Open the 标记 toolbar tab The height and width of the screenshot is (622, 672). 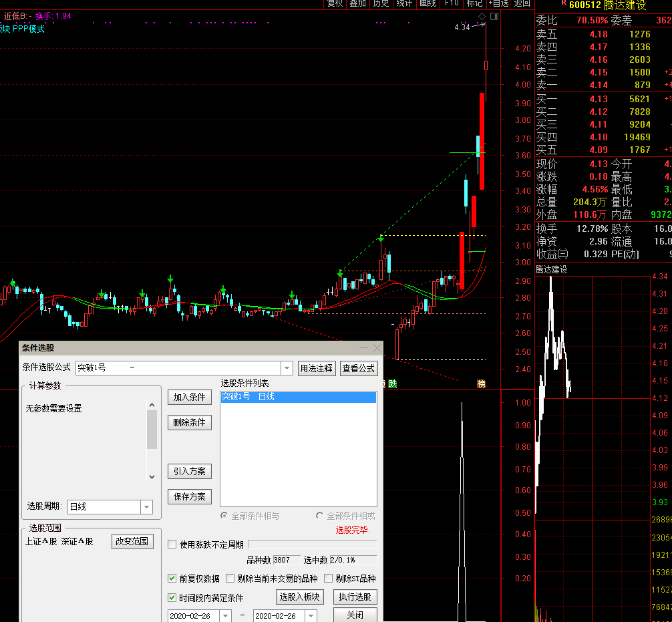[x=474, y=3]
